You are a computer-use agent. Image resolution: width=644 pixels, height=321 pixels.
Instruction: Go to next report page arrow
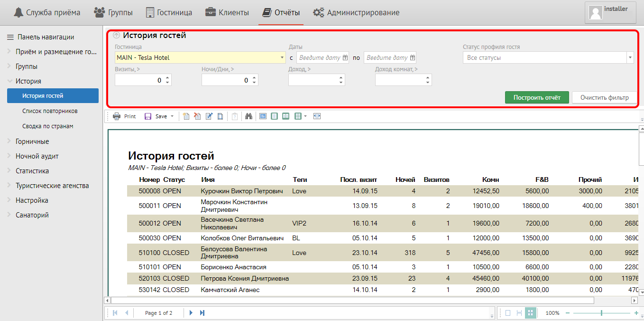(191, 313)
